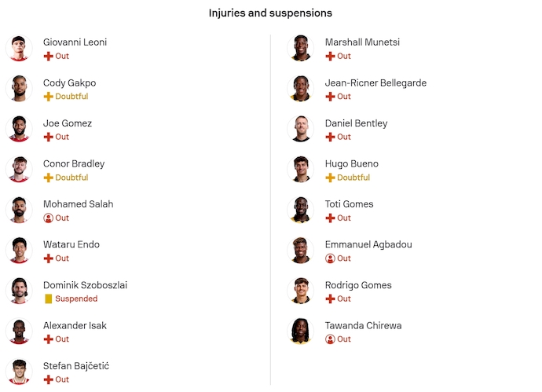
Task: Click Hugo Bueno's yellow doubtful cross icon
Action: pyautogui.click(x=330, y=178)
